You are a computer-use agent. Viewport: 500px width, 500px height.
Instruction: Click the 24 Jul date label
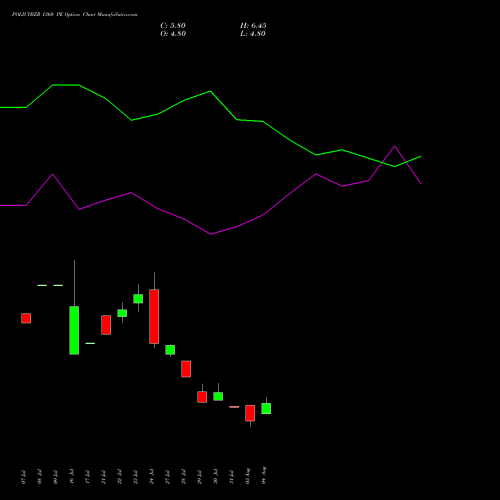pyautogui.click(x=152, y=477)
